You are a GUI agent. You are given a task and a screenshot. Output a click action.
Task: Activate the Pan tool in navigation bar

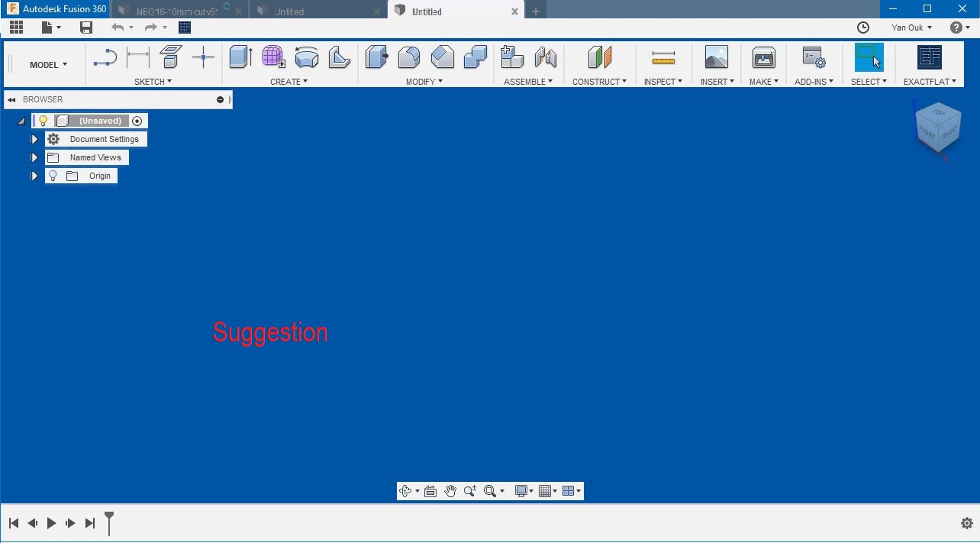[450, 490]
